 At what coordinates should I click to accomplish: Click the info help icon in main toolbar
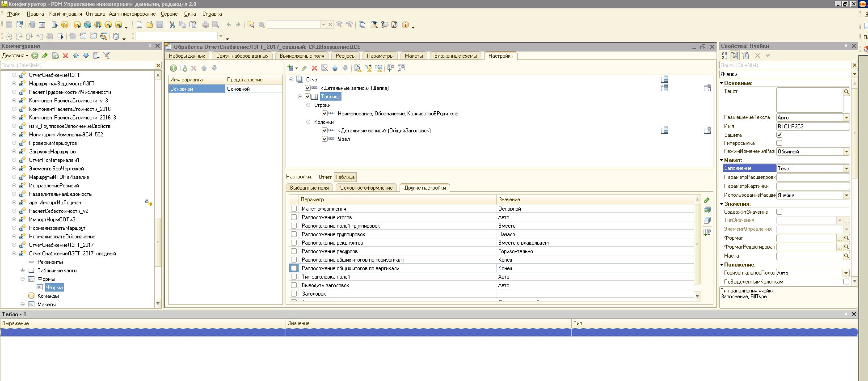405,25
